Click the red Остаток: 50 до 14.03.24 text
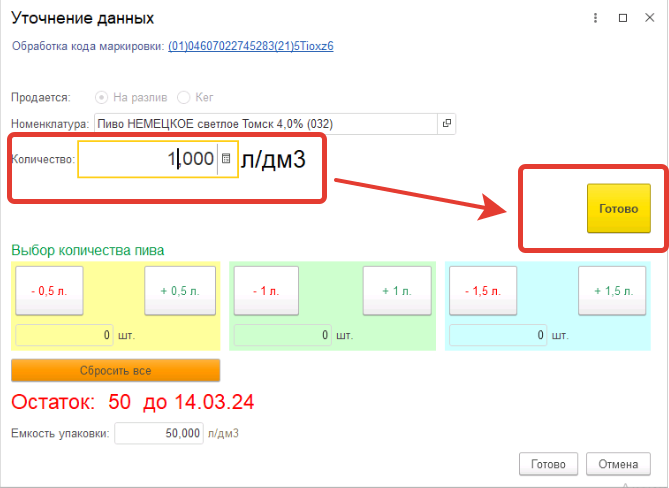The image size is (669, 488). 133,402
